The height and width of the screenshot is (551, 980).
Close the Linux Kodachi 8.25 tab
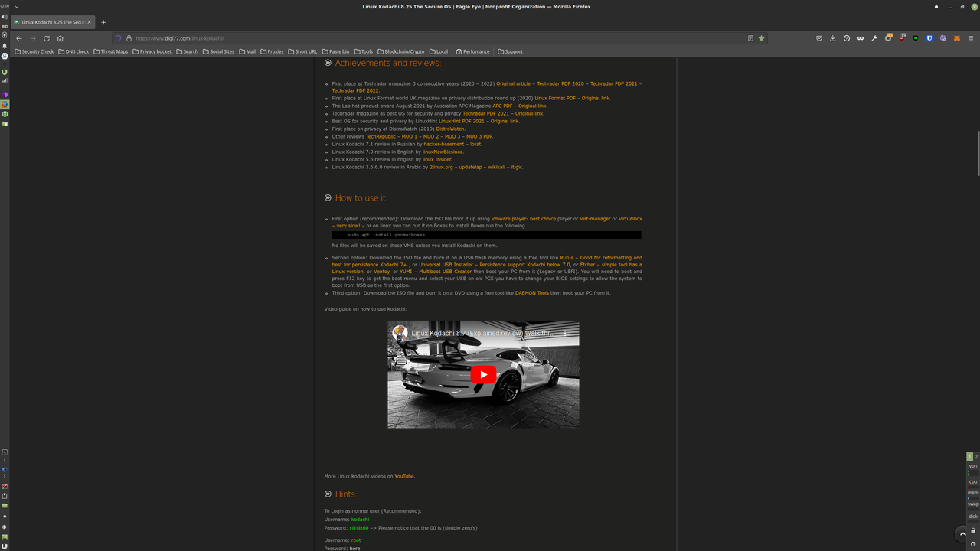pos(90,22)
